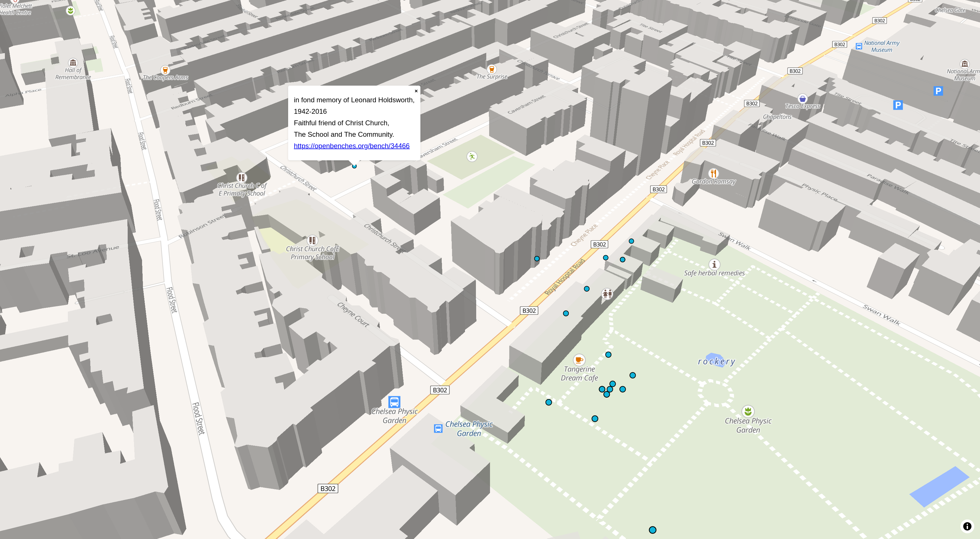Click the rockery label in the garden
The image size is (980, 539).
click(716, 361)
